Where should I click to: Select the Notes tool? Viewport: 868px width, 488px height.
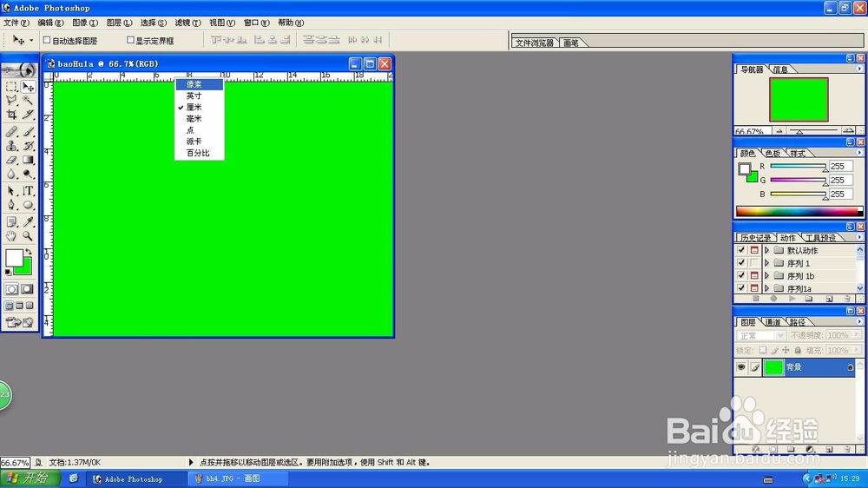click(x=11, y=221)
